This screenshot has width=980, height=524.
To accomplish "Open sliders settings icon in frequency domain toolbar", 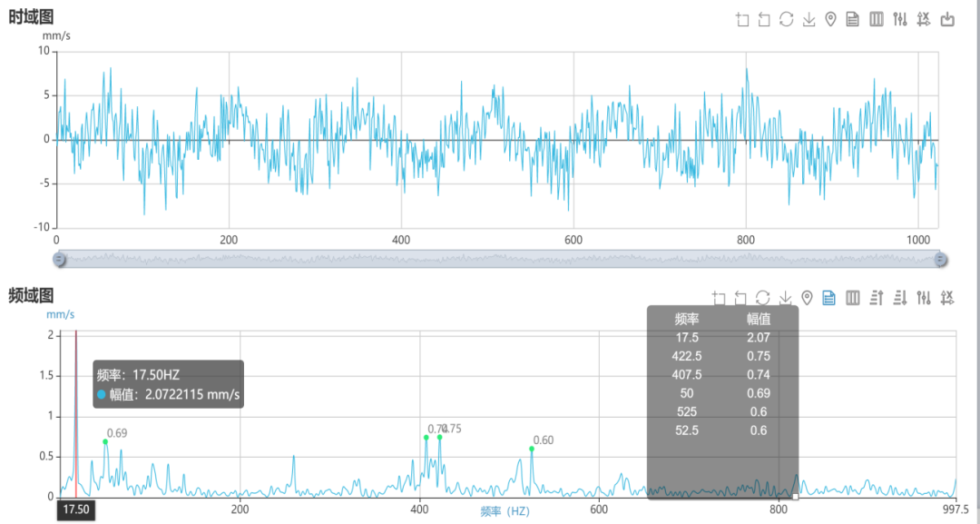I will [924, 298].
